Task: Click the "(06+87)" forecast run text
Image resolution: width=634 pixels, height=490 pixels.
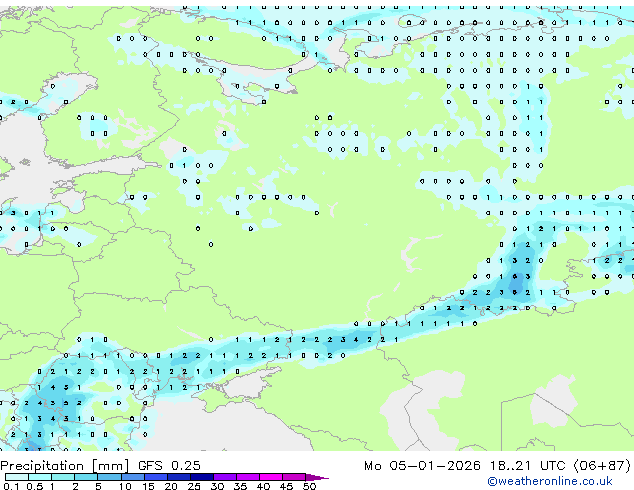Action: [602, 466]
